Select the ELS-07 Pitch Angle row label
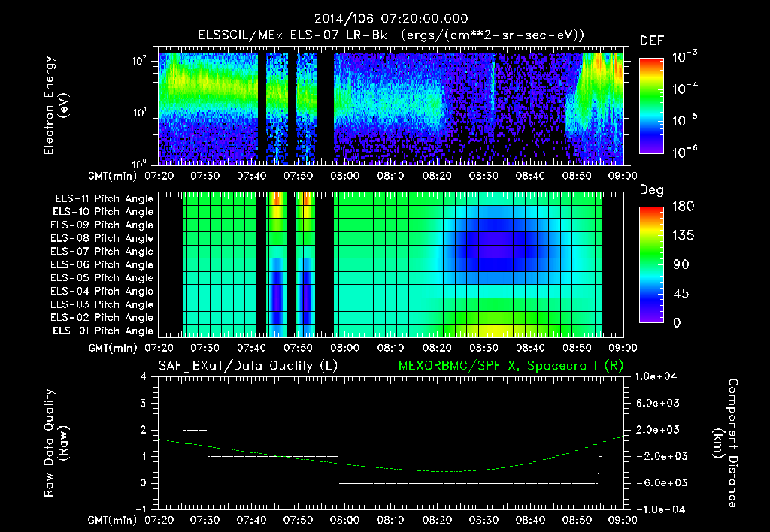The width and height of the screenshot is (770, 532). click(x=102, y=251)
